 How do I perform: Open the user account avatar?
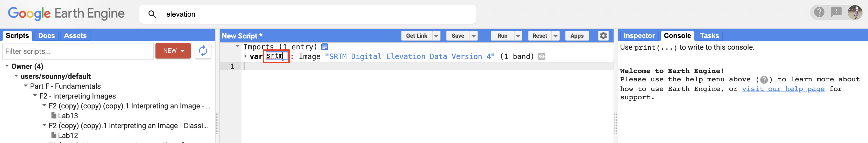tap(855, 12)
